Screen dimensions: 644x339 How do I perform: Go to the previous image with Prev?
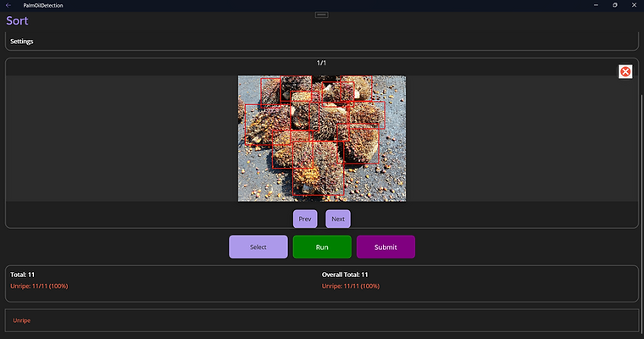point(305,219)
